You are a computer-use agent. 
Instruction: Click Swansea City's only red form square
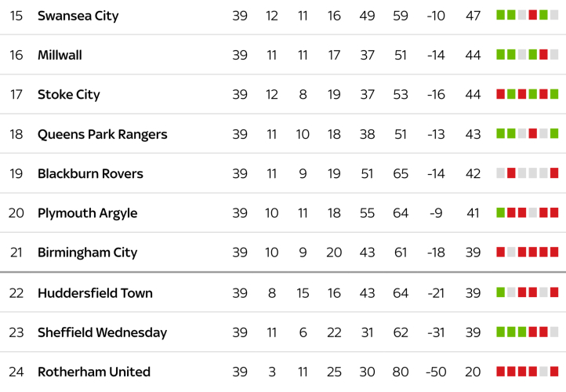(x=533, y=15)
